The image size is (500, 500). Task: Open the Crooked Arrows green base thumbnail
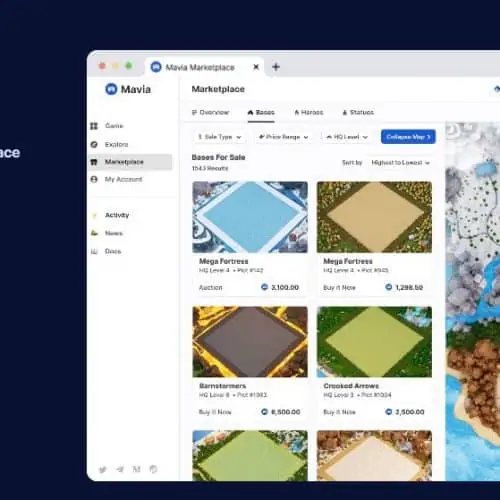[374, 342]
